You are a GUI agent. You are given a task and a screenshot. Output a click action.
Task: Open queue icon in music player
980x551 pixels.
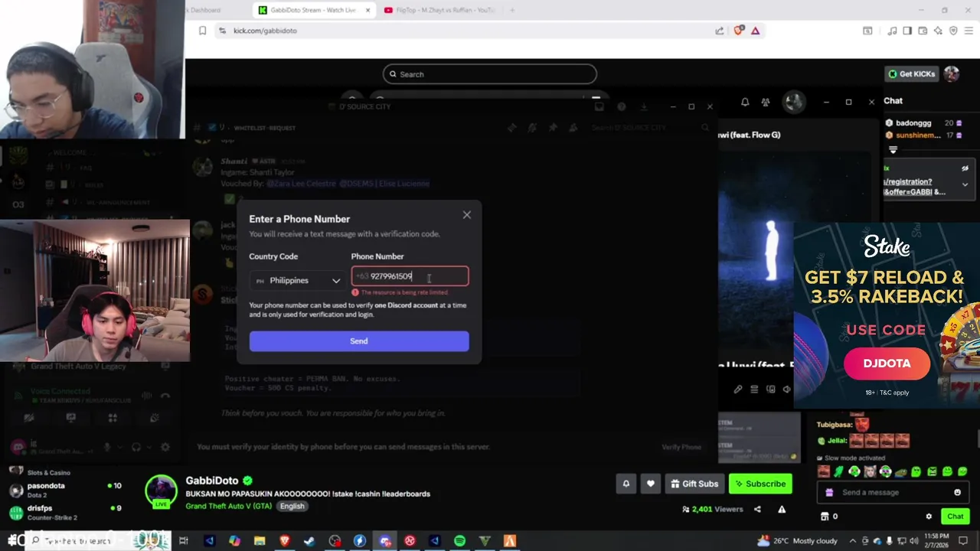(754, 390)
